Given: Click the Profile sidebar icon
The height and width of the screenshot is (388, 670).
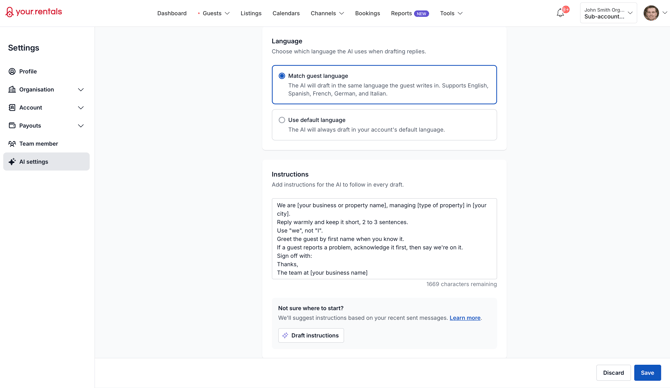Looking at the screenshot, I should point(12,71).
